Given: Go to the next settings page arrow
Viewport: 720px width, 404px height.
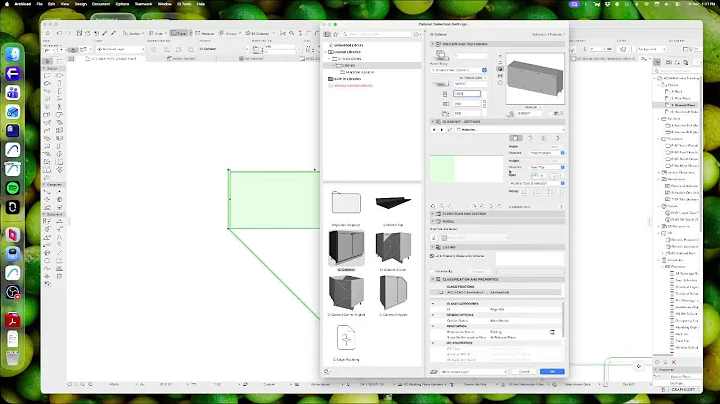Looking at the screenshot, I should (442, 130).
